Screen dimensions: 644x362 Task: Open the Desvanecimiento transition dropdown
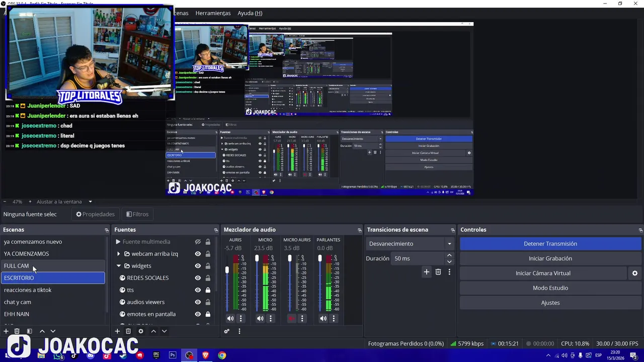[x=410, y=244]
